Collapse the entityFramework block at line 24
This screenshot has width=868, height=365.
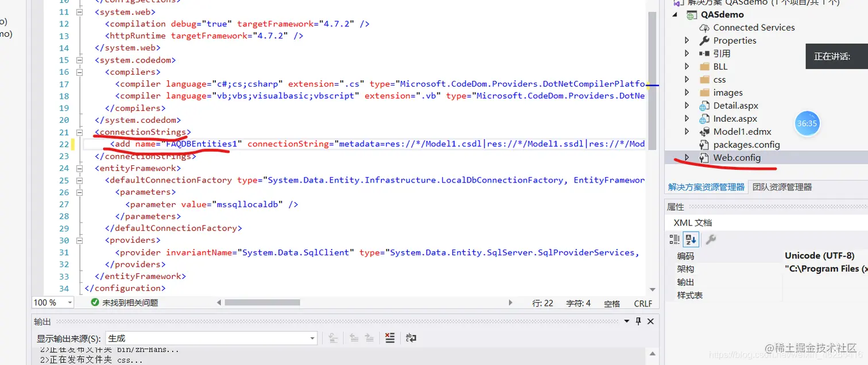click(80, 168)
